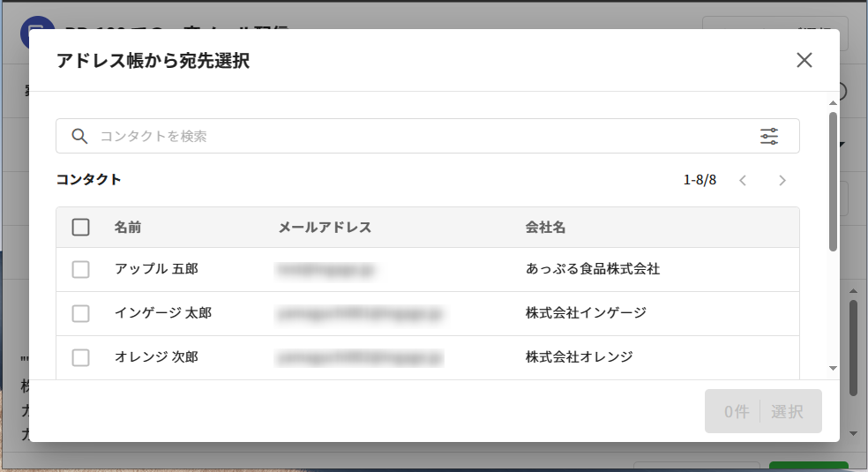Click the 1-8/8 pagination count label
The width and height of the screenshot is (868, 472).
click(700, 180)
